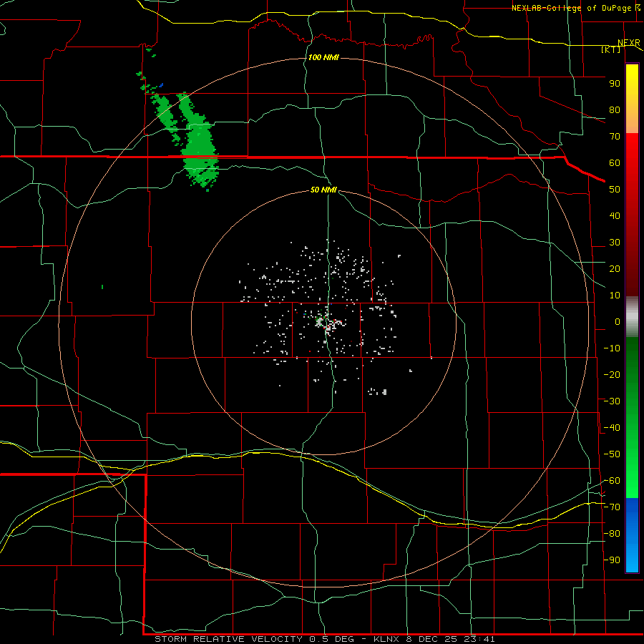
Task: Click the 0 value on velocity scale
Action: [x=618, y=321]
